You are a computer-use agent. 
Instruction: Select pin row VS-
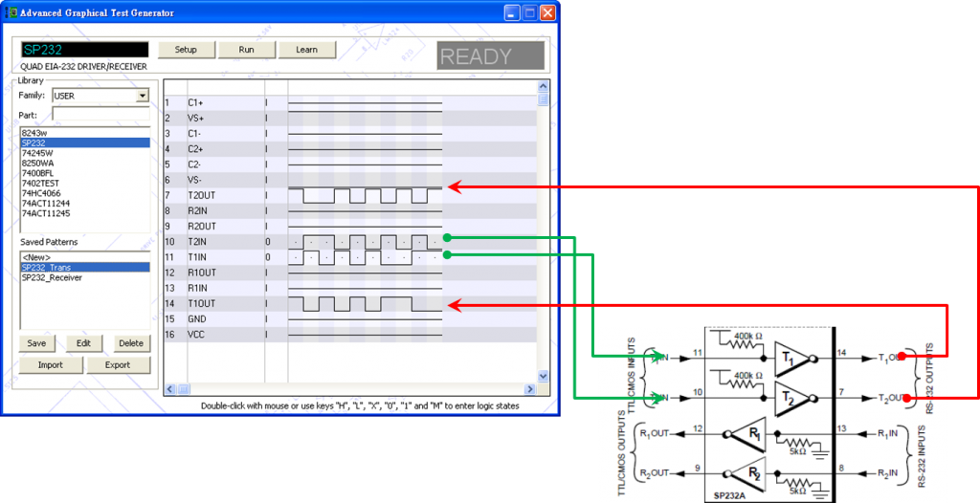(350, 180)
